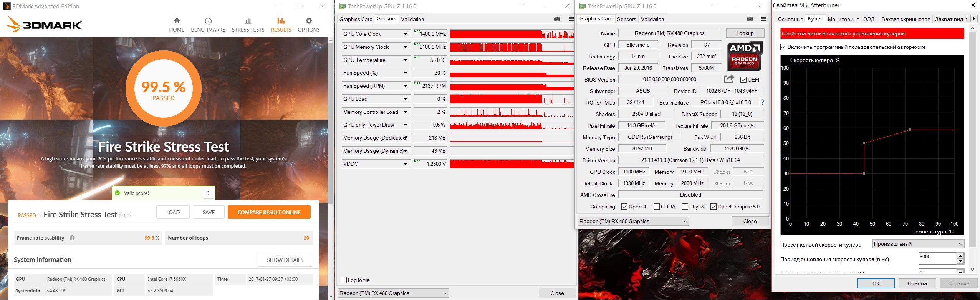Screen dimensions: 980x300
Task: Open the GPU Load sensor dropdown
Action: pyautogui.click(x=406, y=99)
